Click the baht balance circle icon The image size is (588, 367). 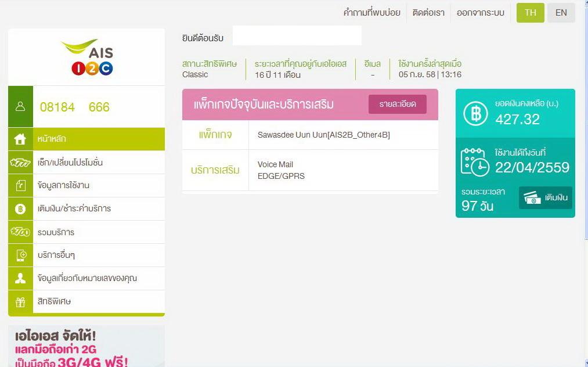pos(475,113)
